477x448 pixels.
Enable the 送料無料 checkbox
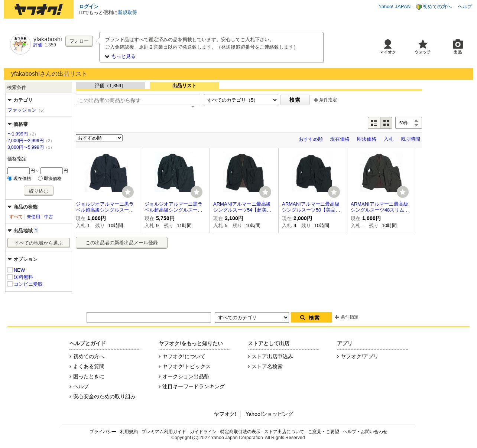coord(10,277)
